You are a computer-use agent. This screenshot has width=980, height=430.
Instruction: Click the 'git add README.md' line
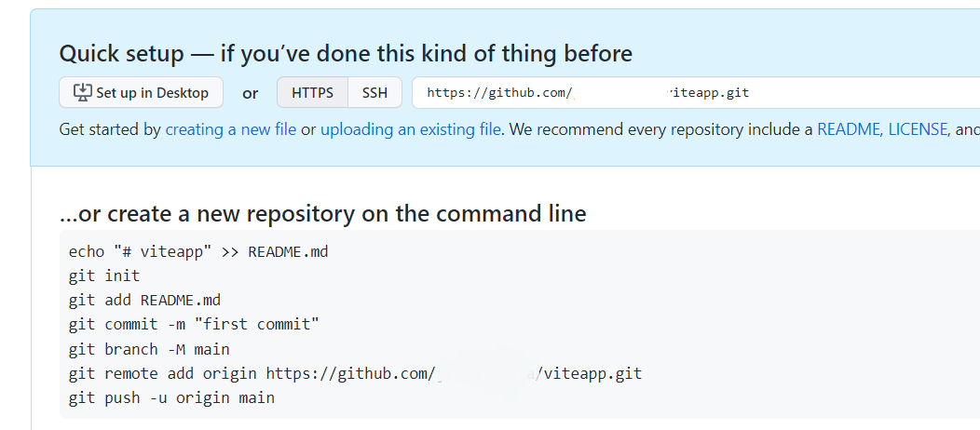coord(144,301)
